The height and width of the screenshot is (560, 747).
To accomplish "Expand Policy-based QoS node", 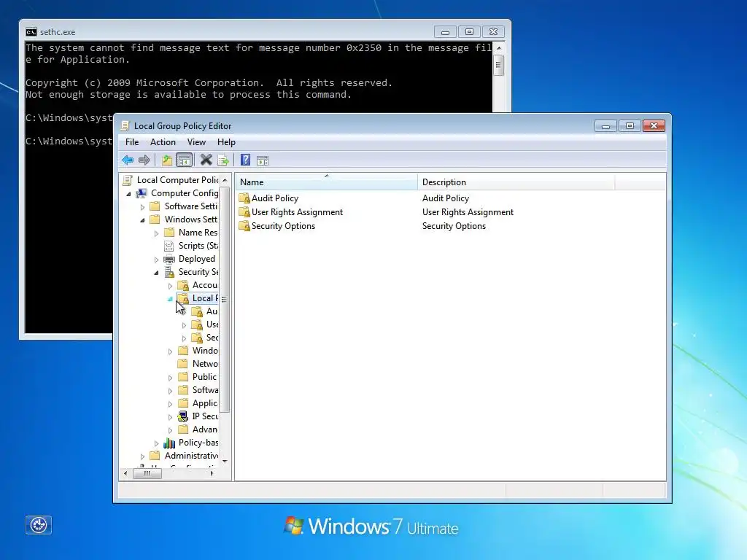I will tap(156, 443).
